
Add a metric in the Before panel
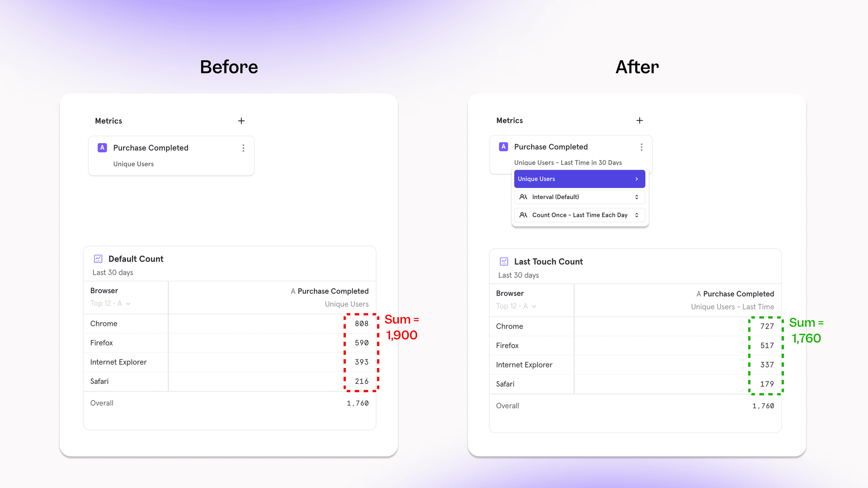(x=241, y=121)
